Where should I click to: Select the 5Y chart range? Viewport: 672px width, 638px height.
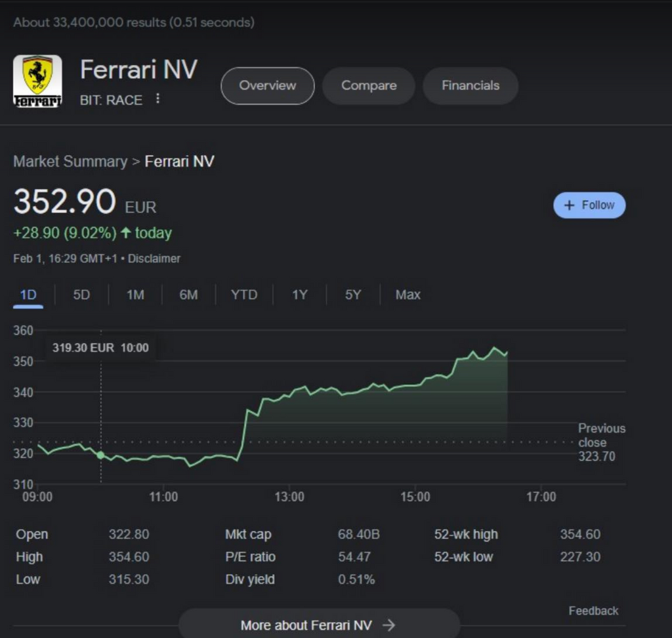[x=353, y=295]
